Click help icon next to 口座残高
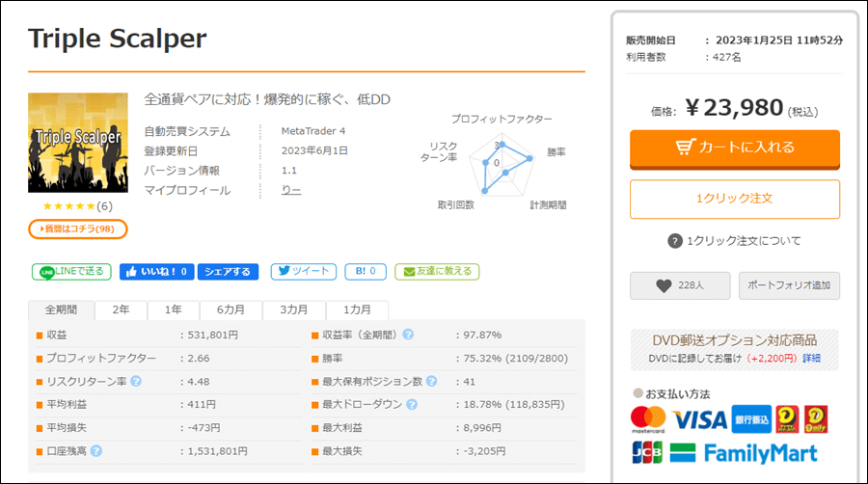This screenshot has width=868, height=484. pos(96,451)
